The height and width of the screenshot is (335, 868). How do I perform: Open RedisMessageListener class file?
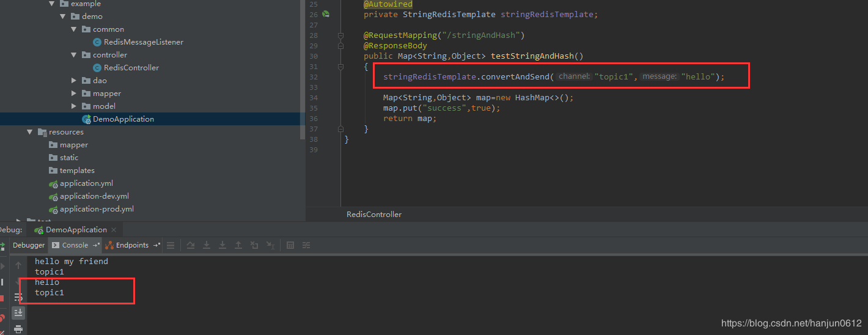point(143,42)
